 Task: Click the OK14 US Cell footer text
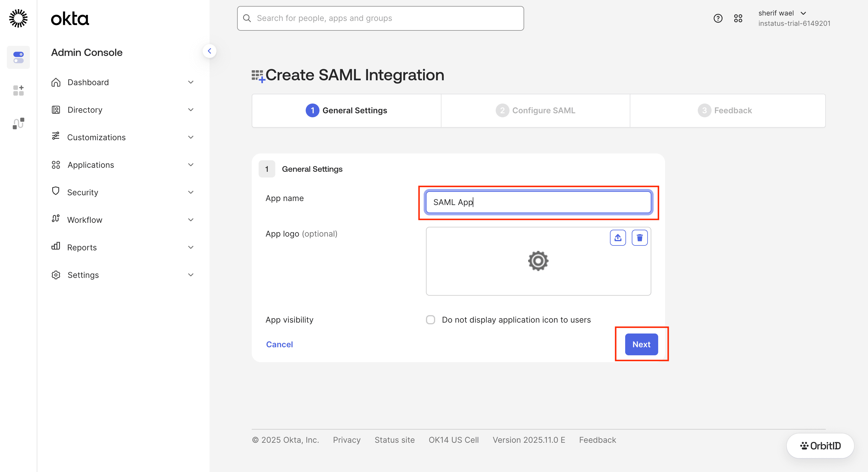pos(454,440)
